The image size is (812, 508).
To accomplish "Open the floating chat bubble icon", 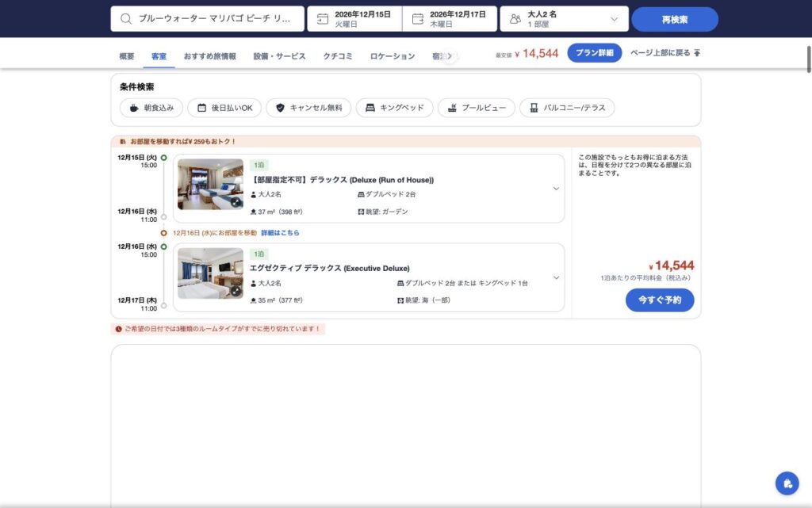I will point(787,483).
